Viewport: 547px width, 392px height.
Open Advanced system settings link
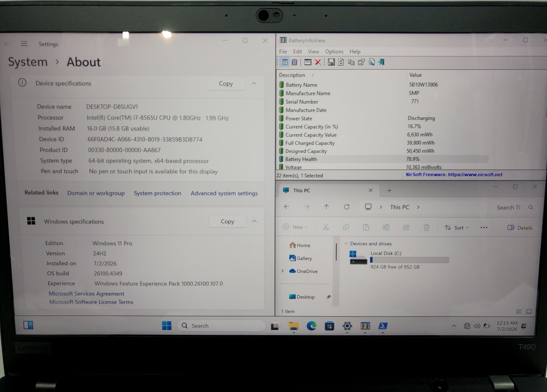(224, 193)
